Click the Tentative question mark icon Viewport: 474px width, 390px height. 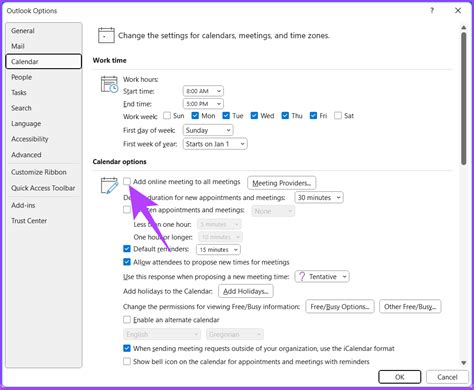pyautogui.click(x=302, y=277)
